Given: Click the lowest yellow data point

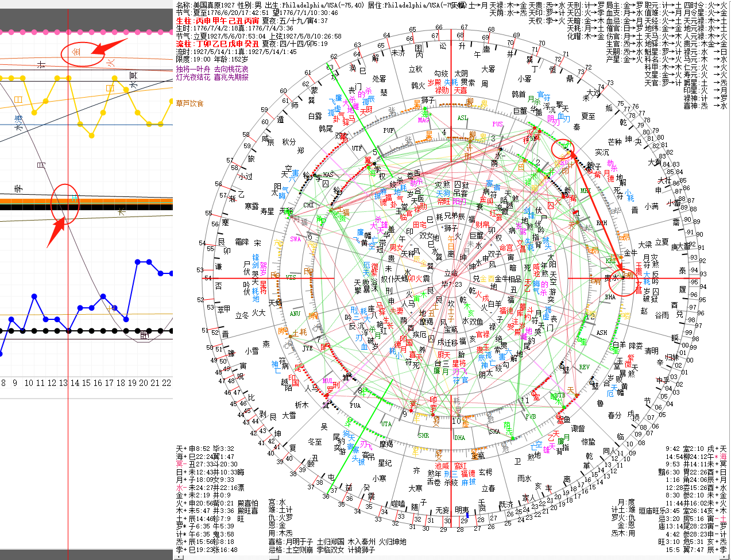Looking at the screenshot, I should (91, 136).
